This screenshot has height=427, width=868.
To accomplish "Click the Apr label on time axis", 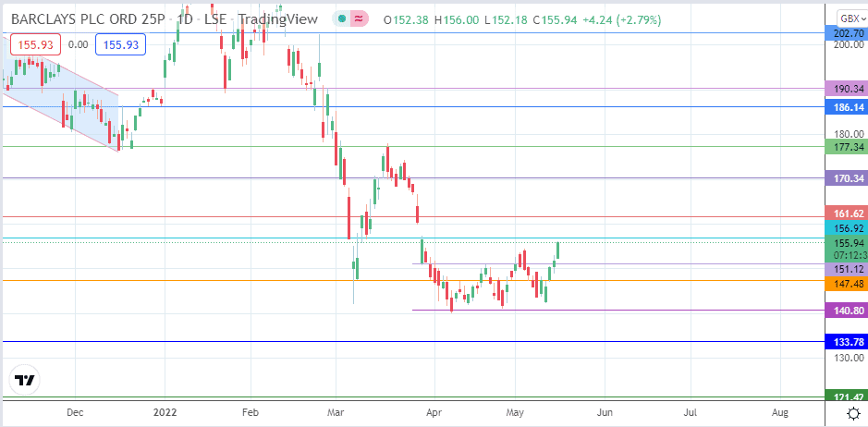I will [434, 412].
